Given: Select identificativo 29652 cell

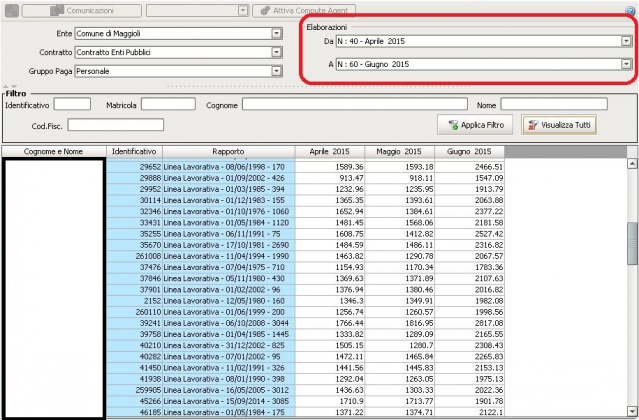Looking at the screenshot, I should pos(134,167).
